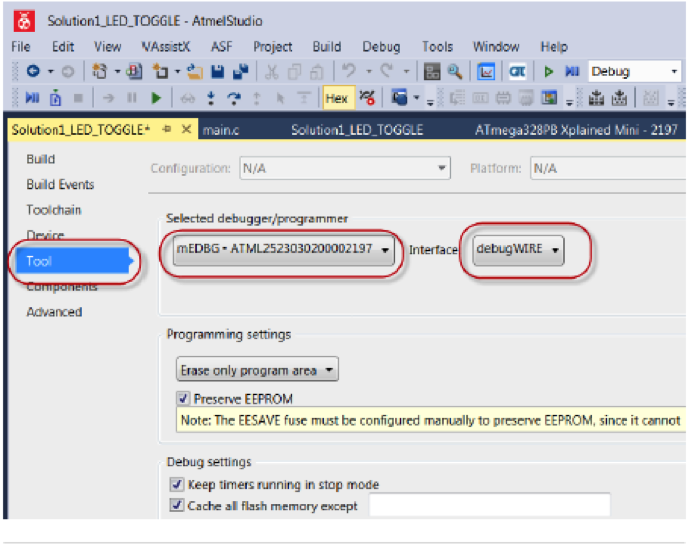This screenshot has height=553, width=694.
Task: Select the Toolchain settings page
Action: coord(54,210)
